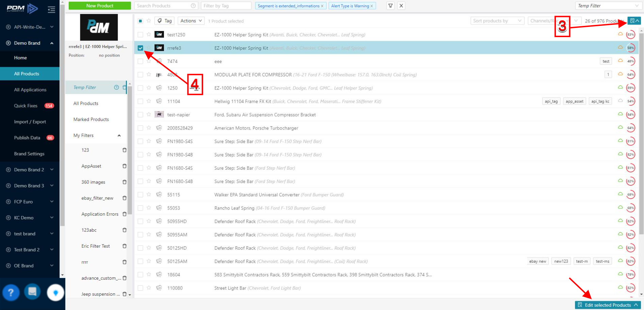The width and height of the screenshot is (644, 310).
Task: Open the Sort products by dropdown
Action: [497, 21]
